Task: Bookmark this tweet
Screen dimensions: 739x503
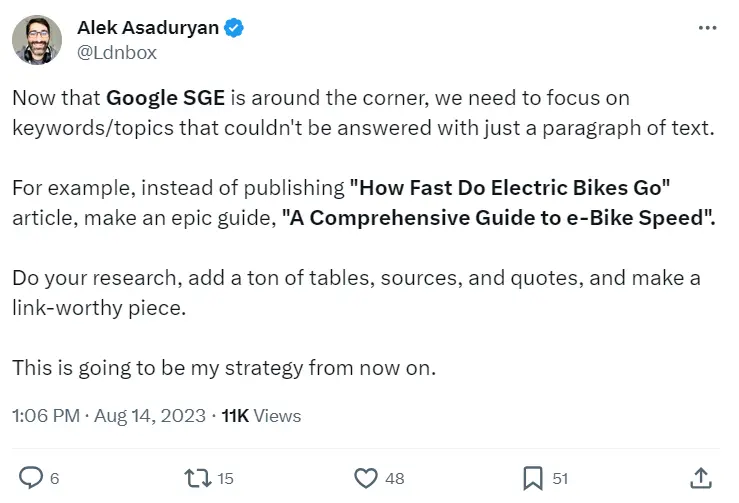Action: [533, 477]
